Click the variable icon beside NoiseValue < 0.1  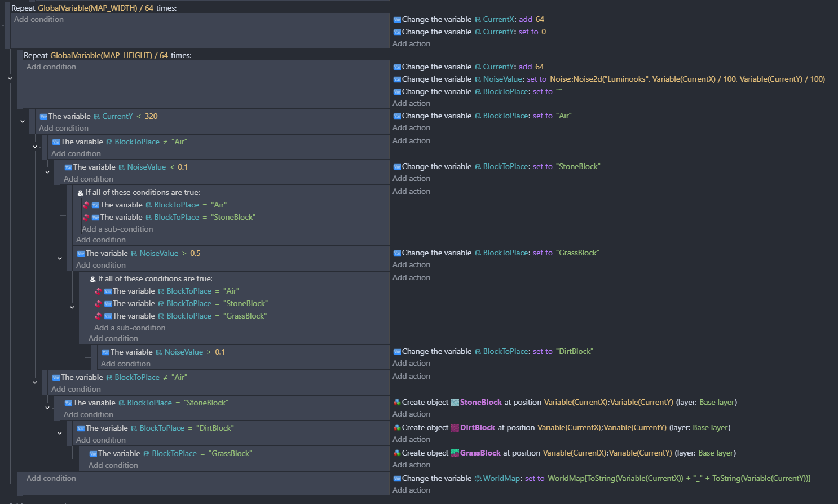(68, 167)
